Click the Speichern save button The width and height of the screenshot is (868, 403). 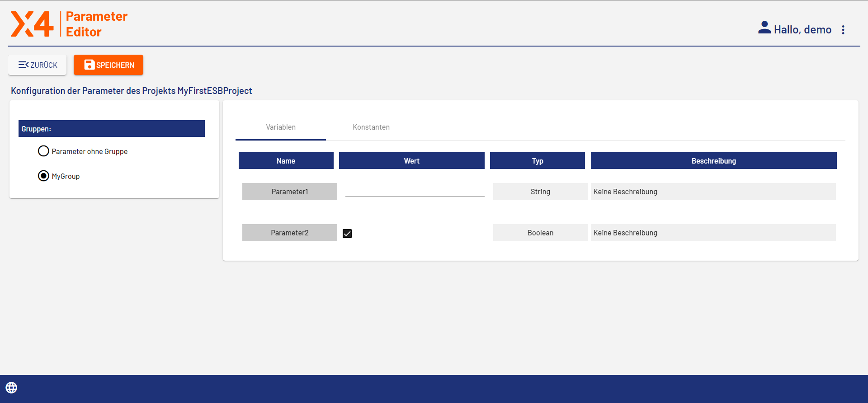(108, 65)
